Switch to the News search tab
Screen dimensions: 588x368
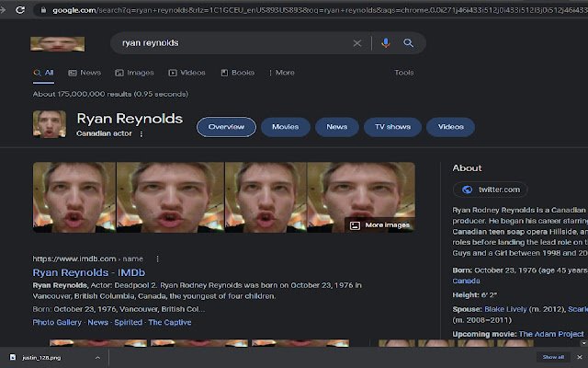coord(85,73)
